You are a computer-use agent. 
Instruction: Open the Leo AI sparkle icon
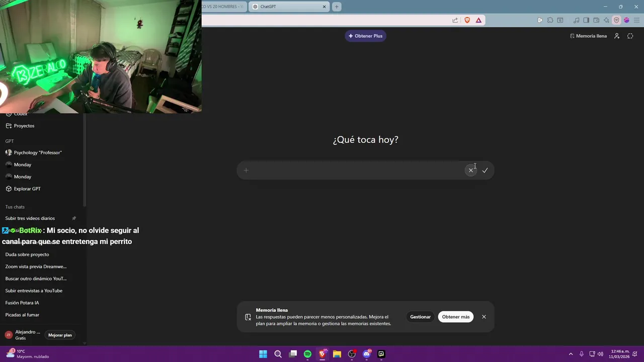click(x=606, y=20)
